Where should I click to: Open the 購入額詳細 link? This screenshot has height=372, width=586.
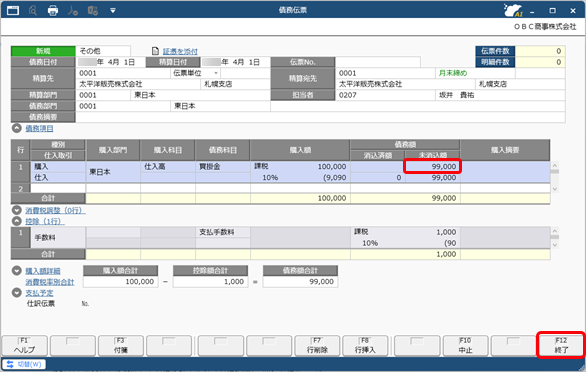click(x=43, y=271)
